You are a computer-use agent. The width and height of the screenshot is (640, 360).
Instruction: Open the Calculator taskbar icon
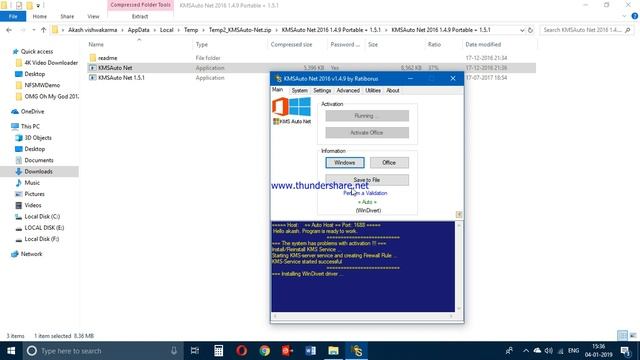[x=219, y=351]
